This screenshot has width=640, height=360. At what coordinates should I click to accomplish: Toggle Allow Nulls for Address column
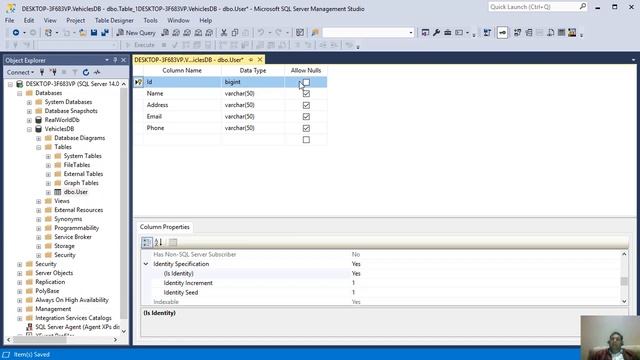pos(306,105)
